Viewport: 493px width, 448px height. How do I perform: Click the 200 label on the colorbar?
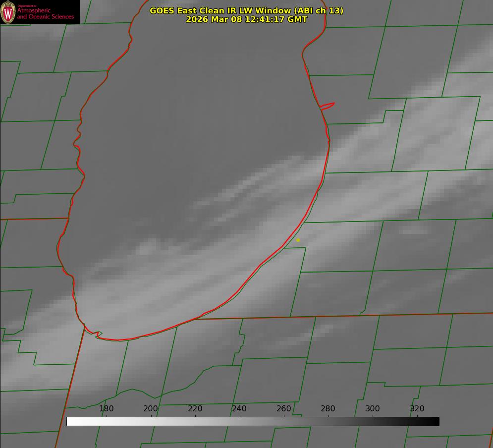click(x=151, y=409)
